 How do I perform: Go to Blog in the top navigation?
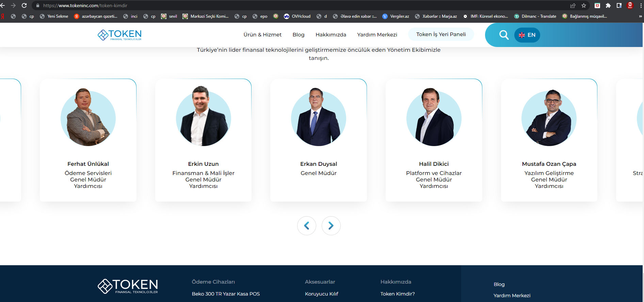[298, 35]
